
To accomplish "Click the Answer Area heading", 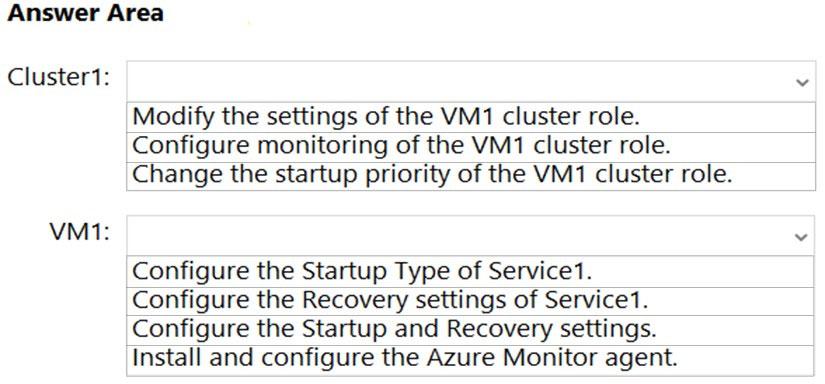I will tap(85, 13).
